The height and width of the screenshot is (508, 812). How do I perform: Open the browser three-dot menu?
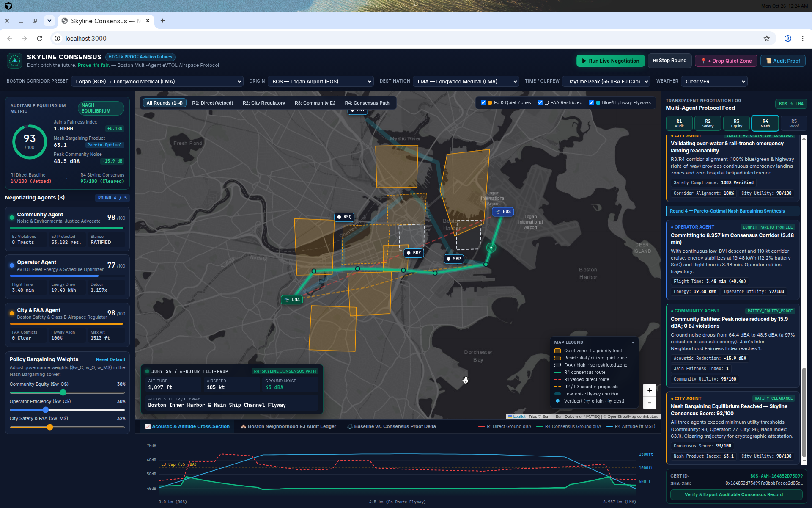(803, 39)
